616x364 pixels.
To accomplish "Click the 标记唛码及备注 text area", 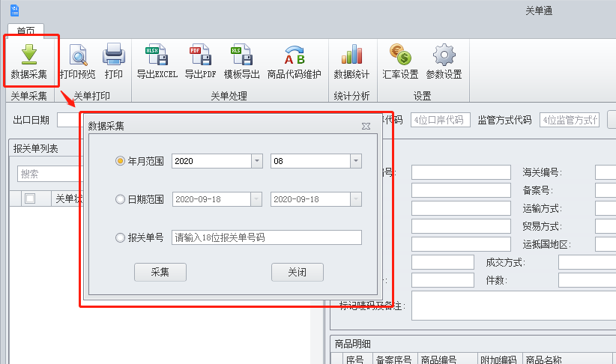I will [514, 306].
